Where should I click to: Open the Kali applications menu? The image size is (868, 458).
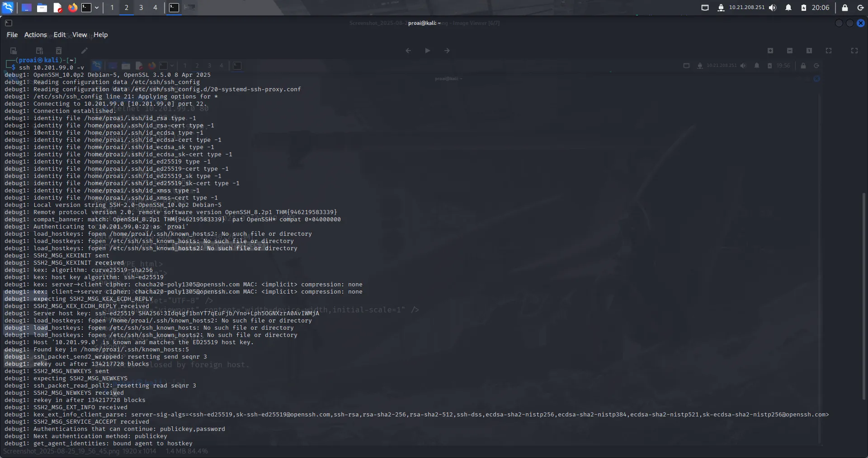[8, 8]
